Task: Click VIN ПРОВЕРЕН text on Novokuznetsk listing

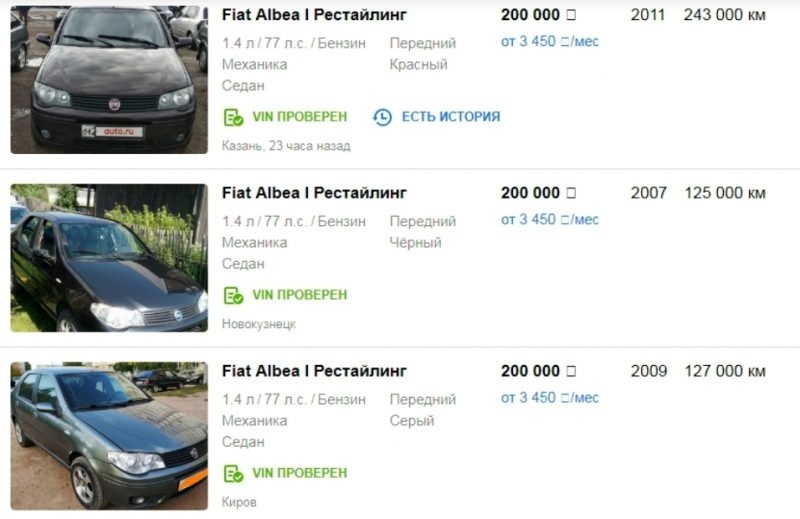Action: coord(299,295)
